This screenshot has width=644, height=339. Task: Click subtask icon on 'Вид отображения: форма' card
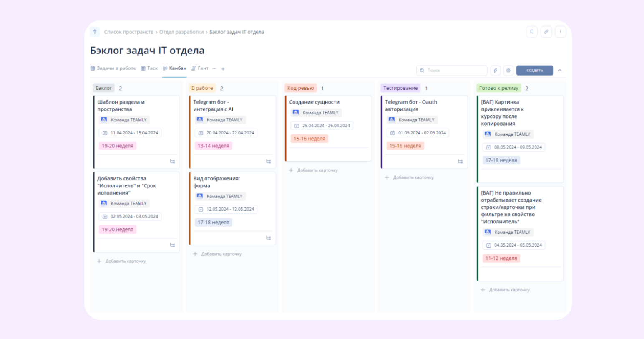click(268, 238)
